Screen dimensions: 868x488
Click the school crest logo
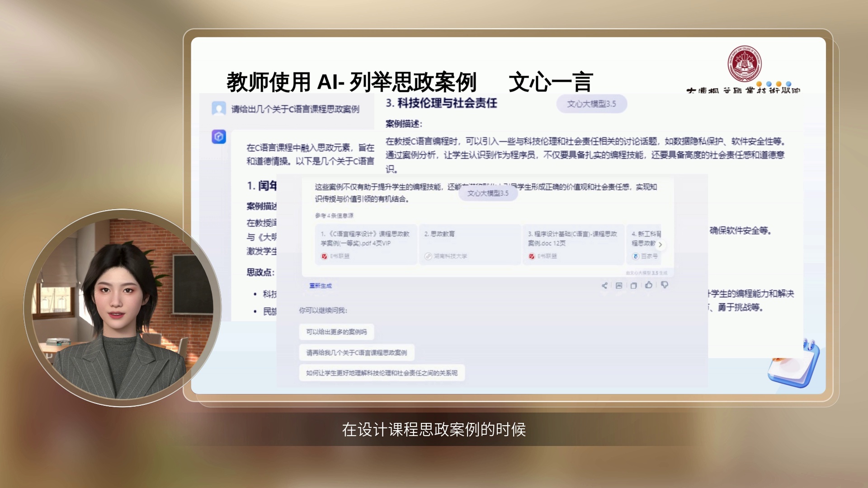[x=744, y=64]
